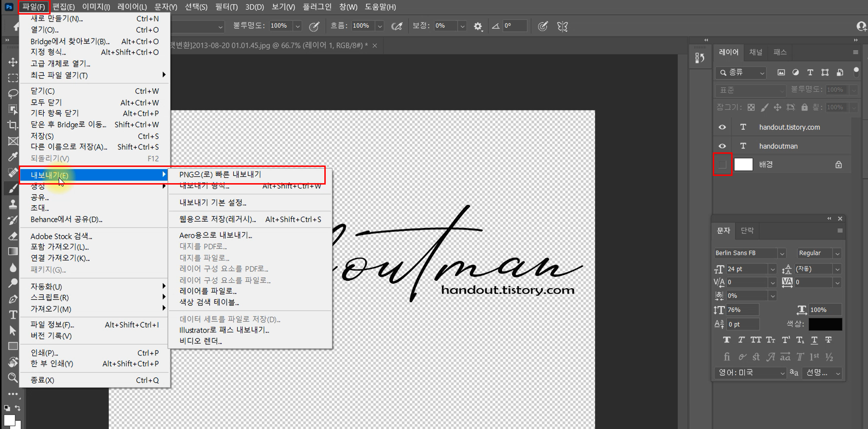
Task: Open the black text color swatch
Action: point(825,324)
